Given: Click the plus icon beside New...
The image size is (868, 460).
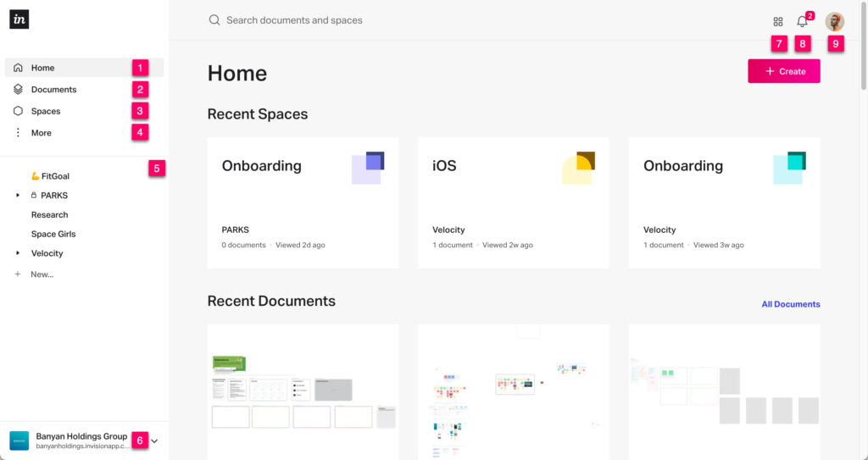Looking at the screenshot, I should point(18,274).
